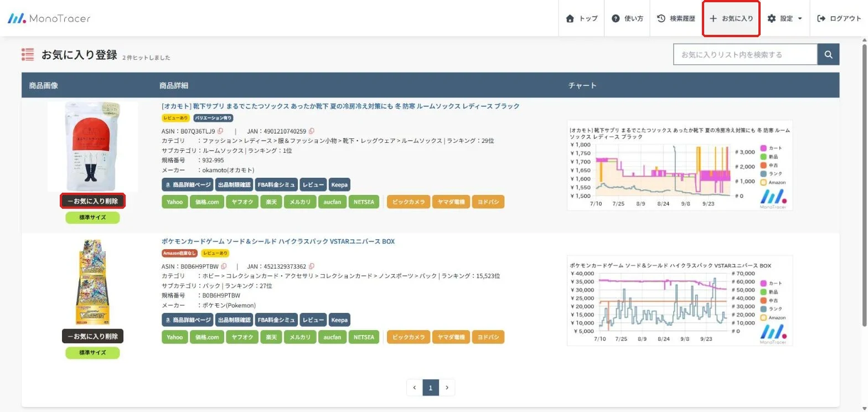This screenshot has width=868, height=412.
Task: Select page 1 in pagination
Action: [x=431, y=388]
